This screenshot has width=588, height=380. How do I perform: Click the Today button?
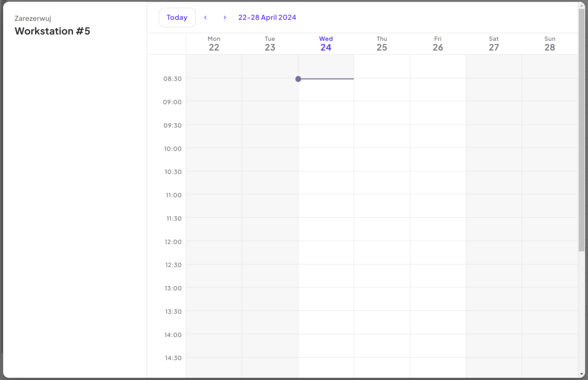pos(177,17)
